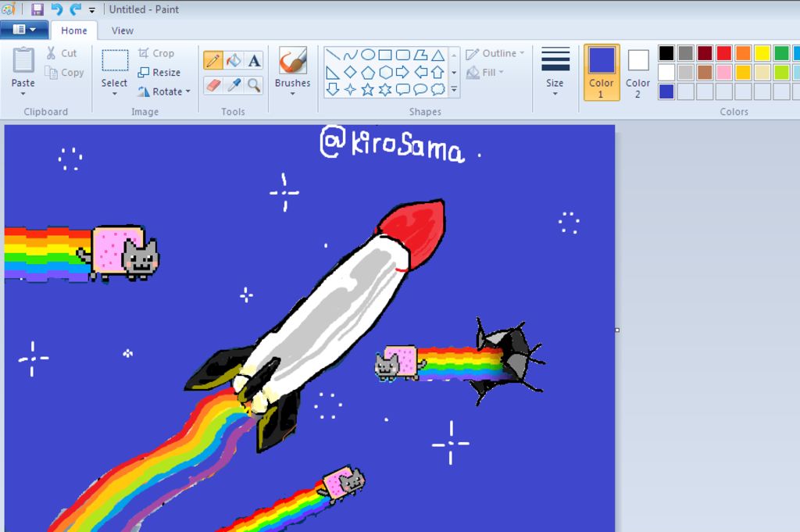Switch to the Home tab
The height and width of the screenshot is (532, 800).
coord(74,30)
